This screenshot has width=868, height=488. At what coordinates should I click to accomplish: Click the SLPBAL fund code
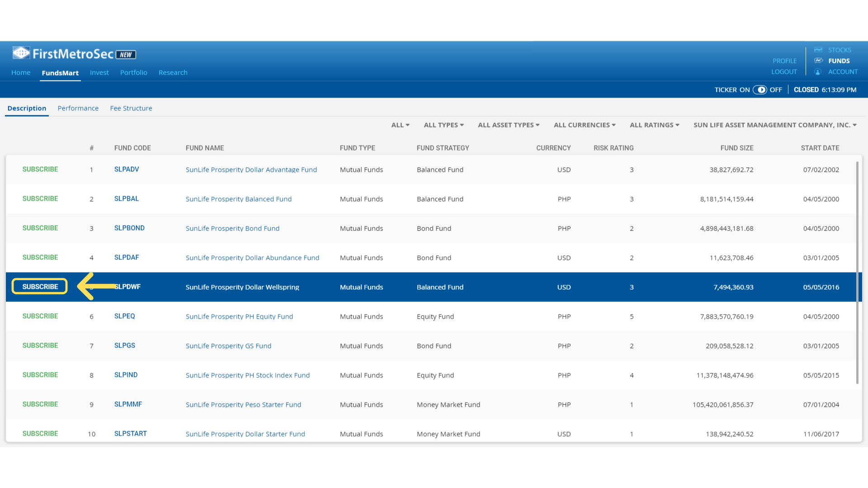[x=127, y=199]
